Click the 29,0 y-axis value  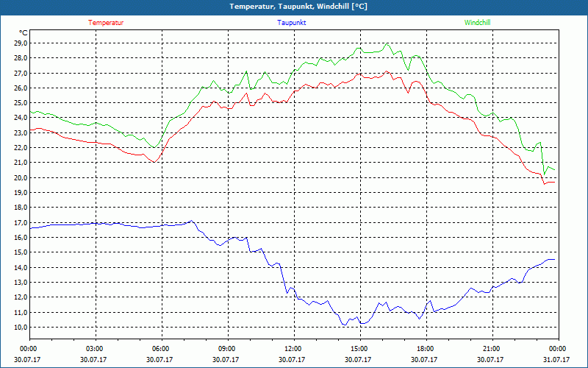point(21,43)
